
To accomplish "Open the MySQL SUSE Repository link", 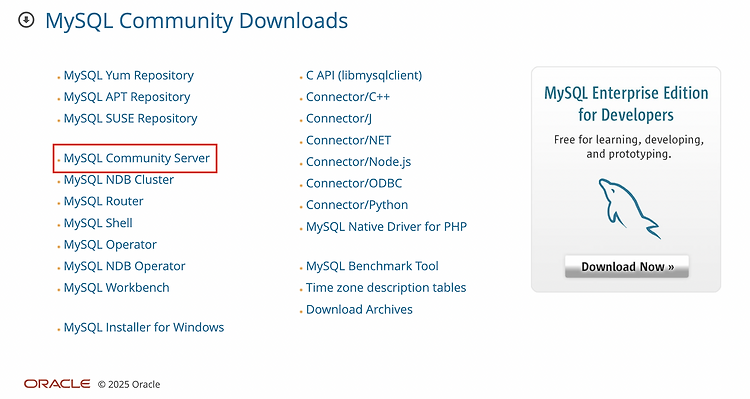I will (x=130, y=119).
